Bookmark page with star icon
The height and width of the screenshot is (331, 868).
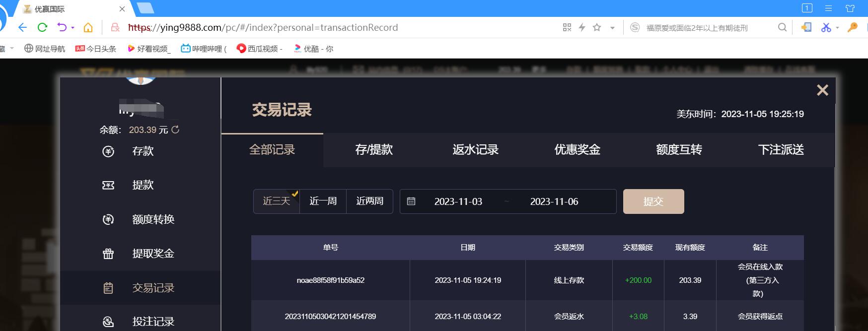point(597,28)
